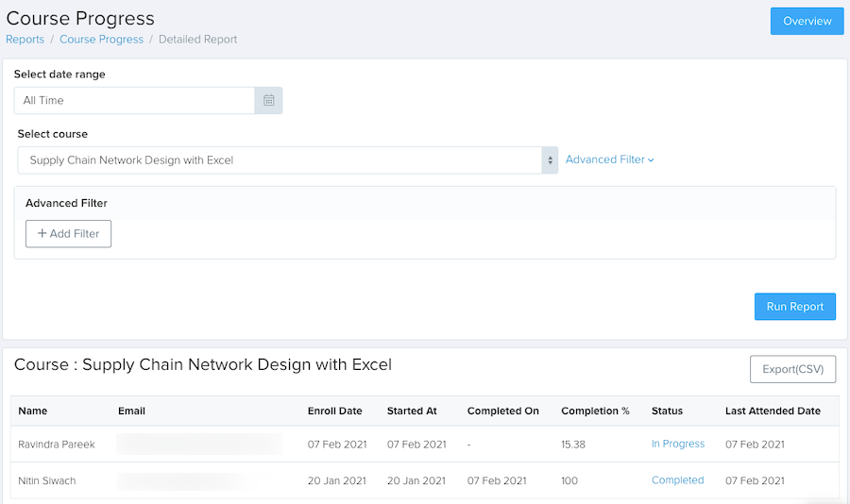Image resolution: width=850 pixels, height=504 pixels.
Task: Click Ravindra Pareek's 07 Feb 2021 started date
Action: [416, 445]
